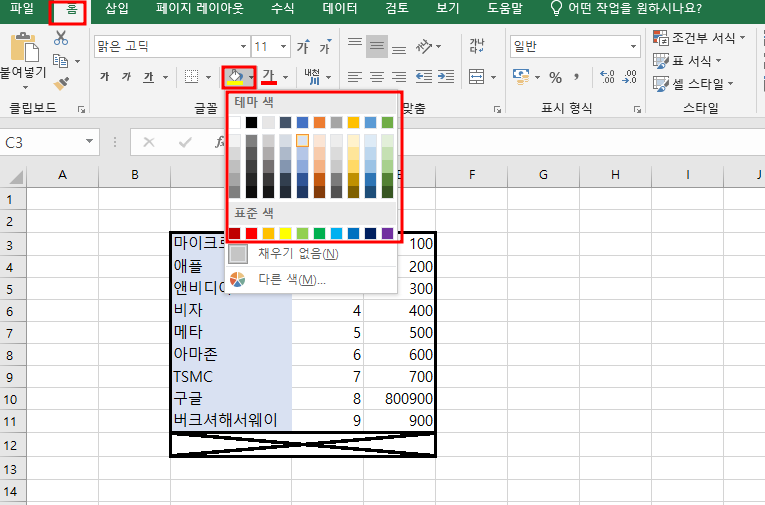The height and width of the screenshot is (505, 765).
Task: Select the Format Painter brush icon
Action: [x=61, y=83]
